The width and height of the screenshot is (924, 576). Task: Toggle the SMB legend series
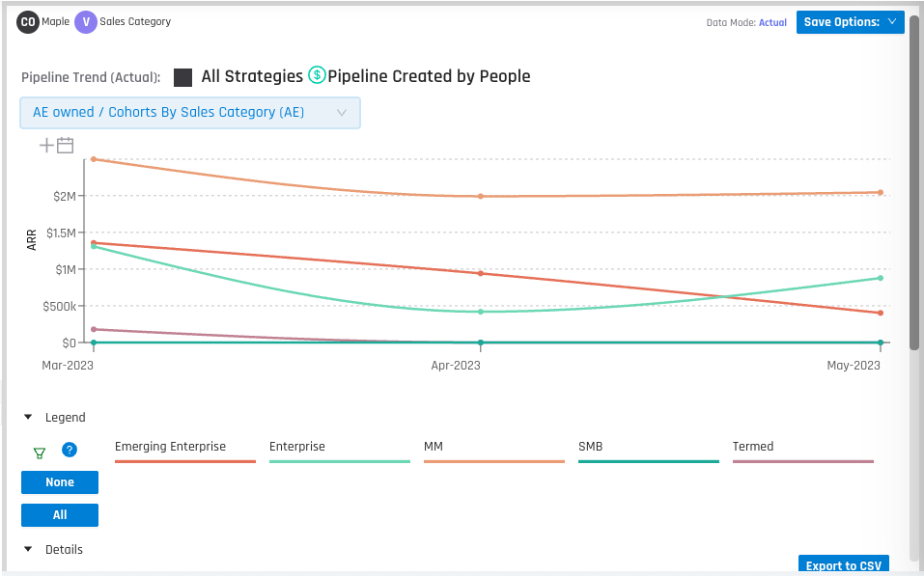[x=648, y=453]
